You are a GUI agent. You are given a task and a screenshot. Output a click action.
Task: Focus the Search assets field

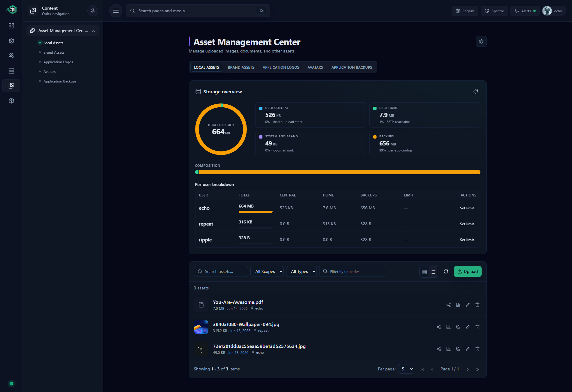pyautogui.click(x=221, y=271)
